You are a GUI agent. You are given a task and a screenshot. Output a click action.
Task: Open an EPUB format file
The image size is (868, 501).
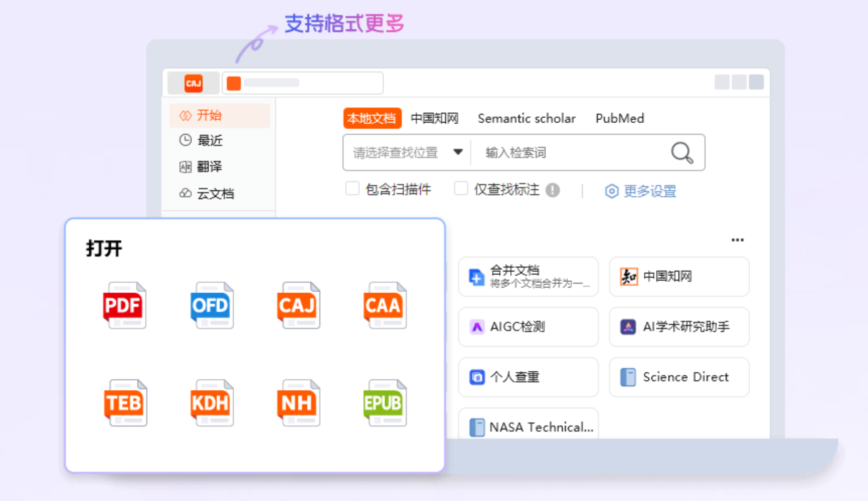(x=385, y=403)
